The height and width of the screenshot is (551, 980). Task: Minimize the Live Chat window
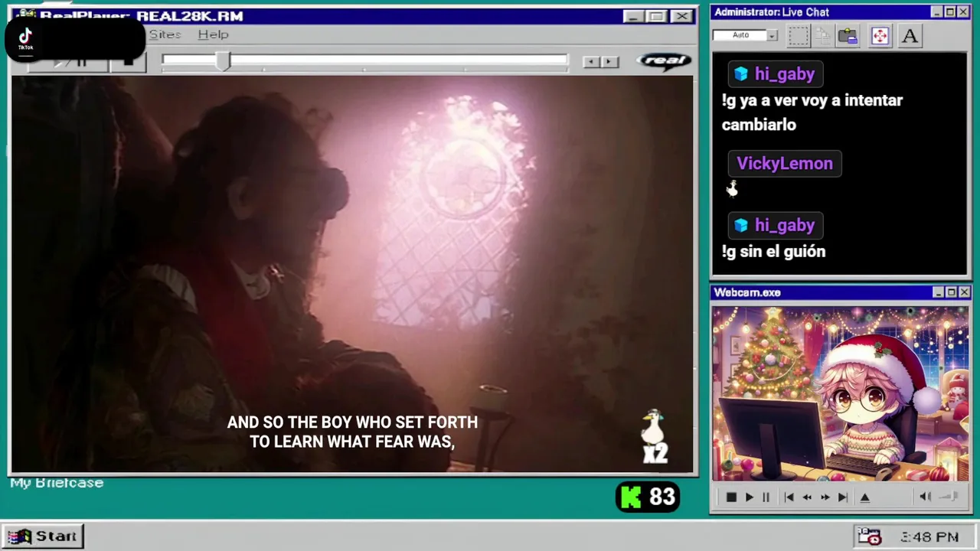pos(937,12)
